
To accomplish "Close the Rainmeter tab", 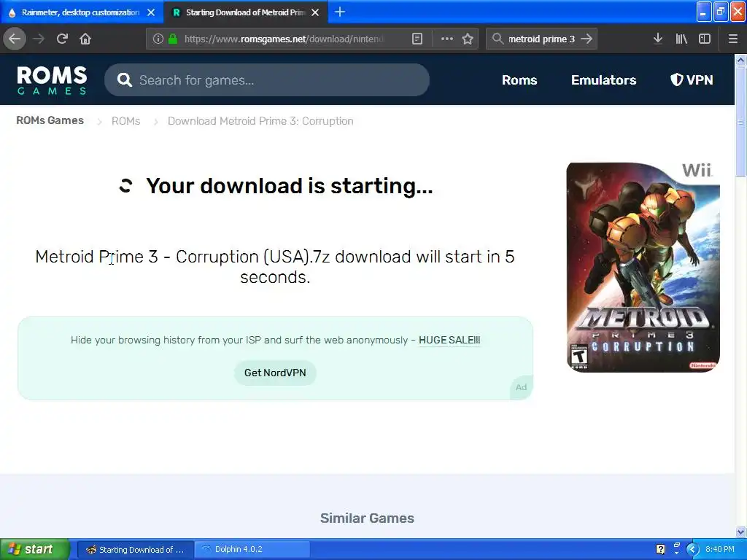I will [x=151, y=12].
